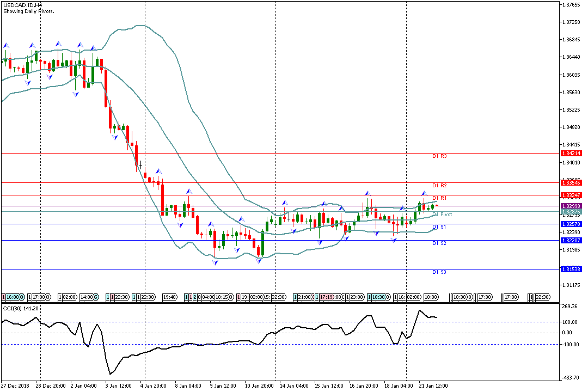Click the 04:00 event marker
Viewport: 588px width, 392px height.
tap(208, 297)
